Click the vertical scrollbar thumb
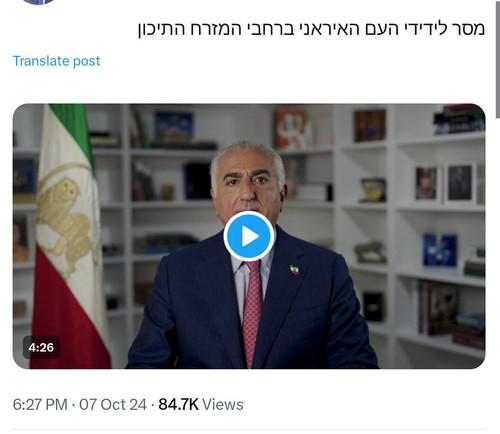 [x=498, y=59]
